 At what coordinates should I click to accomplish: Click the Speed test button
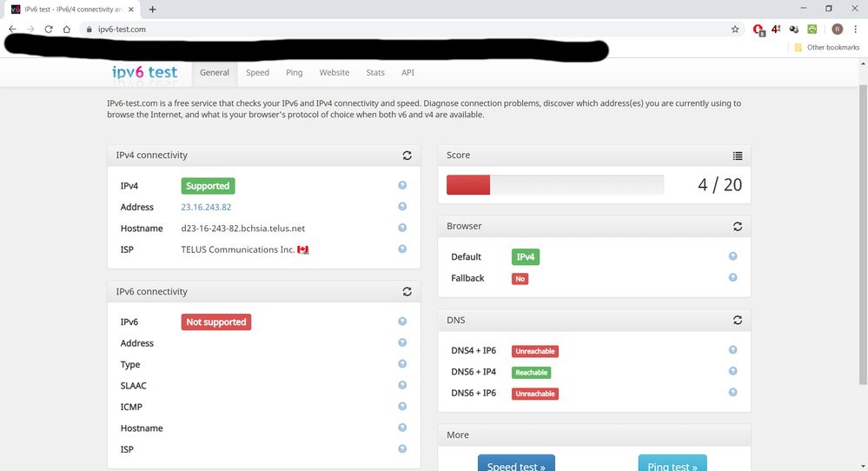coord(516,465)
